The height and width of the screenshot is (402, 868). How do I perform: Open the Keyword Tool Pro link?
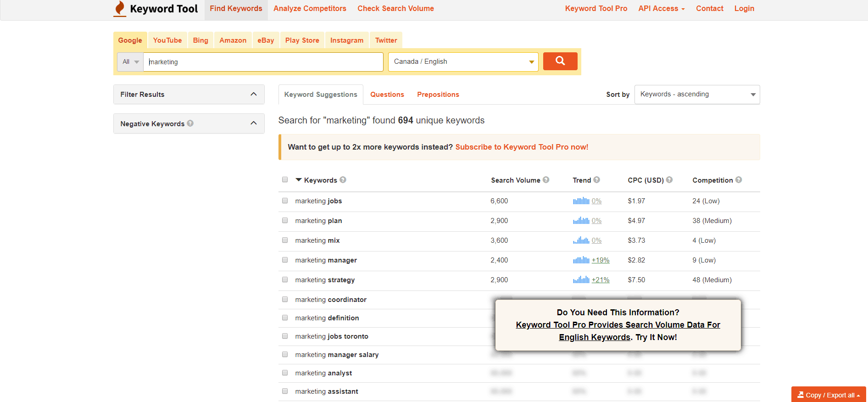[596, 9]
